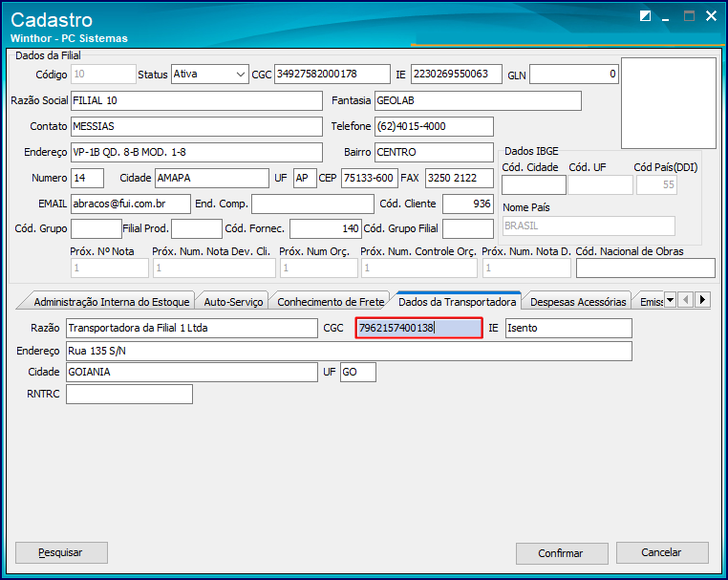Image resolution: width=728 pixels, height=580 pixels.
Task: Click the Pesquisar button
Action: click(x=61, y=552)
